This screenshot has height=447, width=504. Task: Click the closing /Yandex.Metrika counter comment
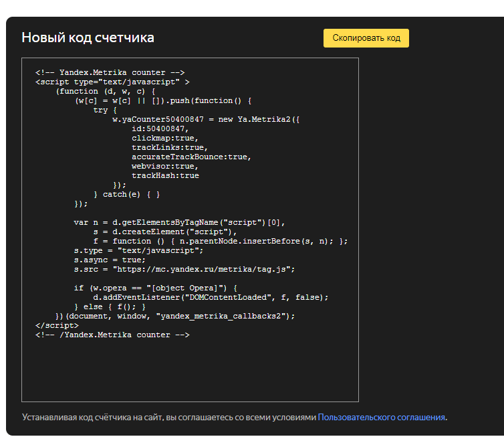coord(112,335)
